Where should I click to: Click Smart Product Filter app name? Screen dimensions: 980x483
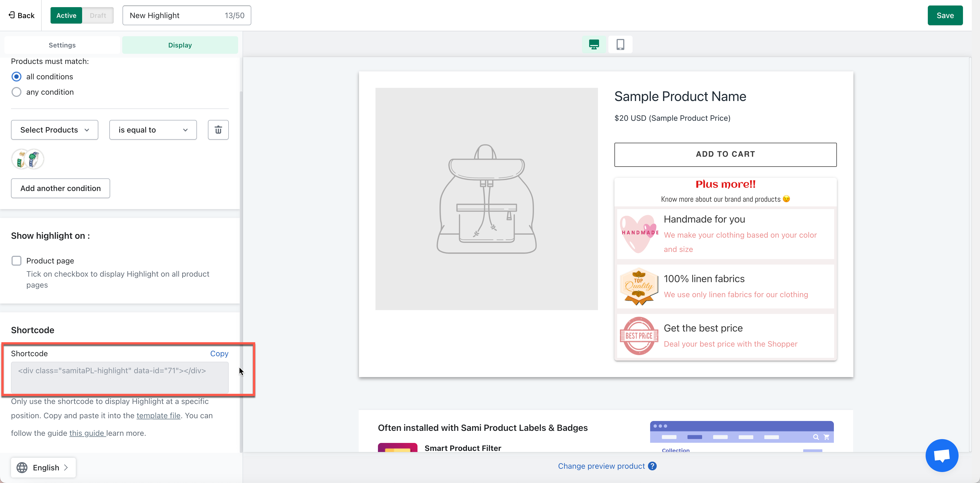[x=463, y=448]
